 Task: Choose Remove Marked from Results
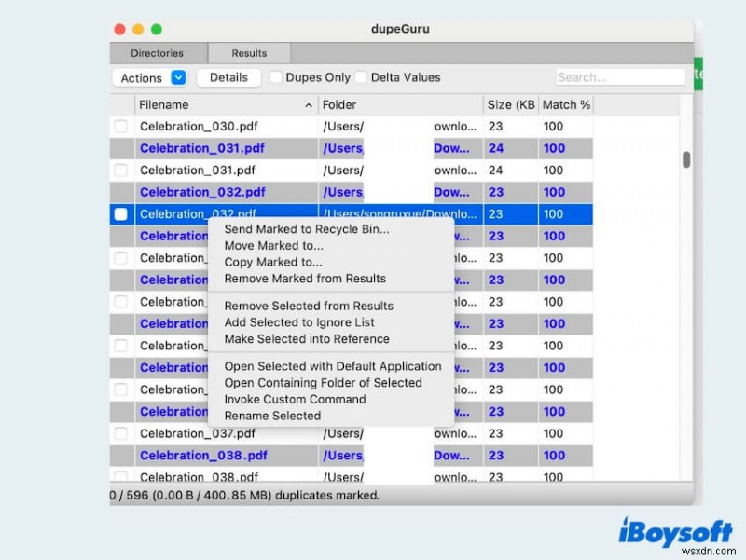(x=305, y=279)
